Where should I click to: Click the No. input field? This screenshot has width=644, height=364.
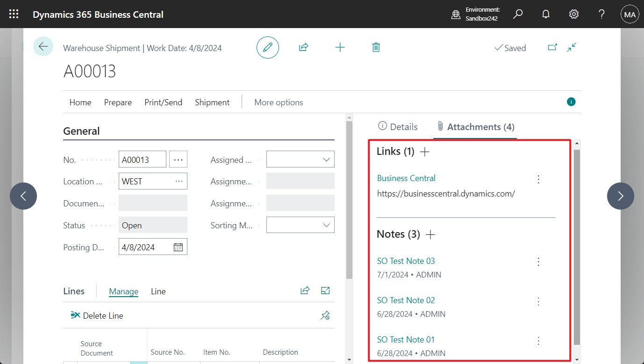pyautogui.click(x=143, y=160)
